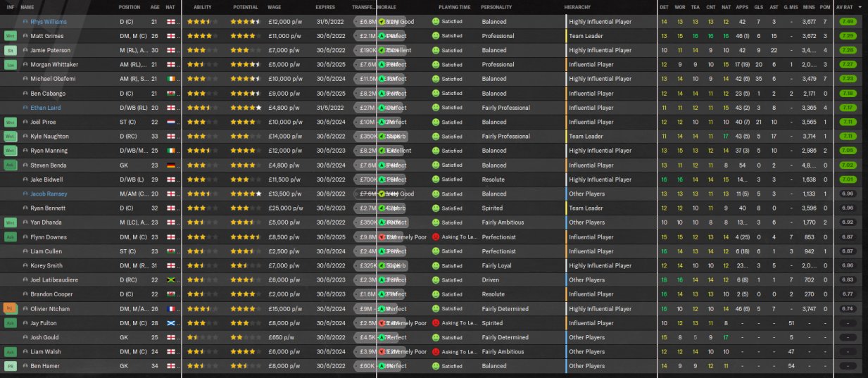Screen dimensions: 868x378
Task: Click Joel Latibeaudiere's Driven personality cell
Action: tap(491, 279)
